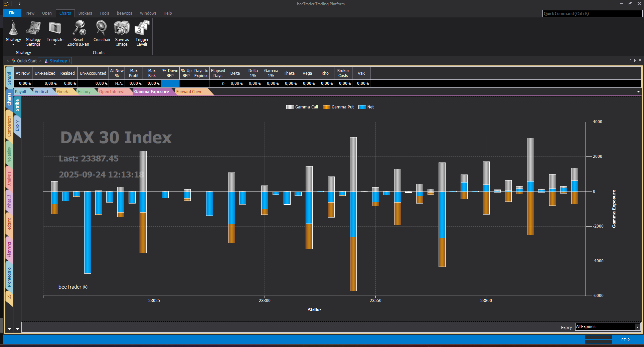This screenshot has height=347, width=644.
Task: Click the Quick Command input field
Action: point(592,14)
